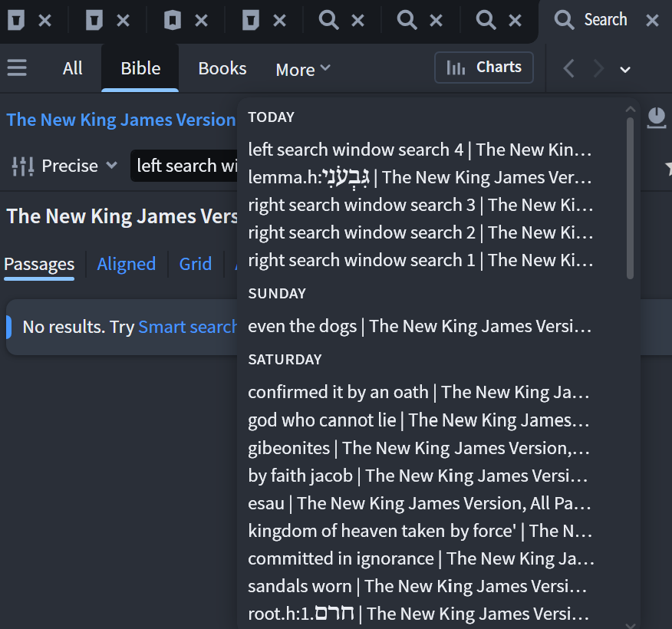Screen dimensions: 672x629
Task: Select the 'gibeonites' history search
Action: click(x=420, y=448)
